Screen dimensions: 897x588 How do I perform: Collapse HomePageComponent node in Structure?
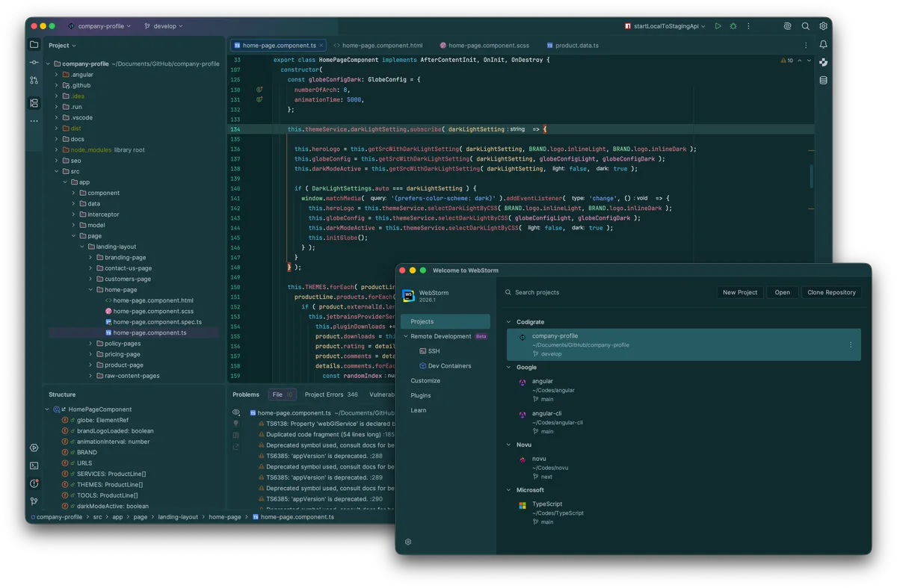point(47,409)
